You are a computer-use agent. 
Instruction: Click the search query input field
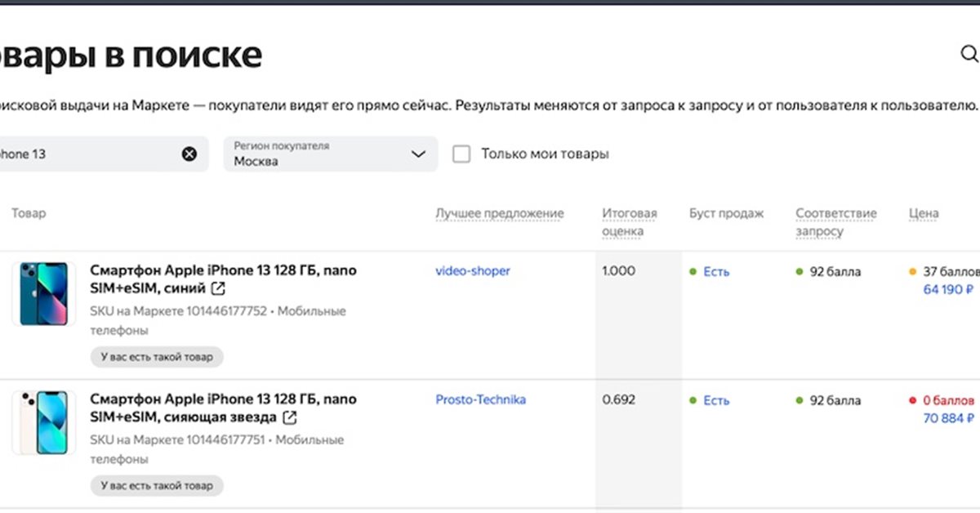click(x=82, y=154)
